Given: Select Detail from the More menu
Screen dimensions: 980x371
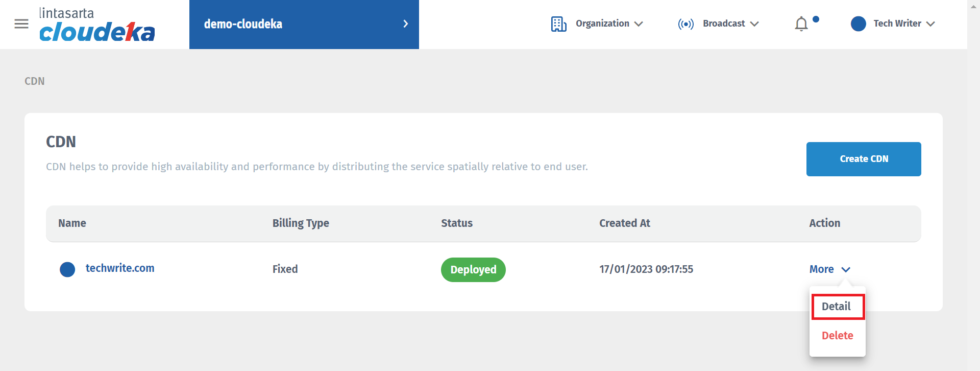Looking at the screenshot, I should point(837,307).
